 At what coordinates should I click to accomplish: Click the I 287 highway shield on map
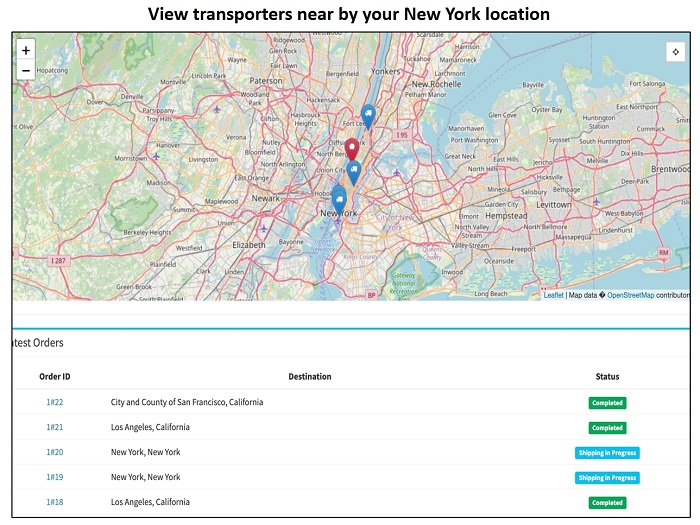[x=58, y=261]
